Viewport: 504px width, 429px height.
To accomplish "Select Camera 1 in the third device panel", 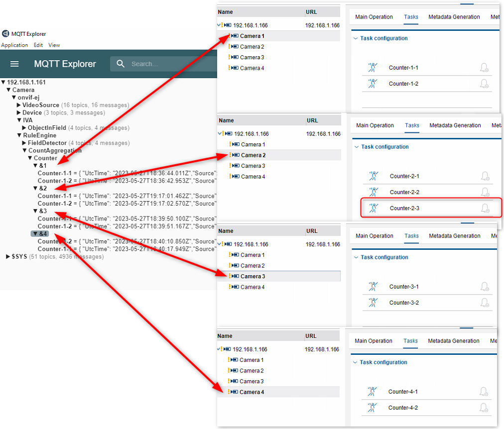I will (x=252, y=255).
